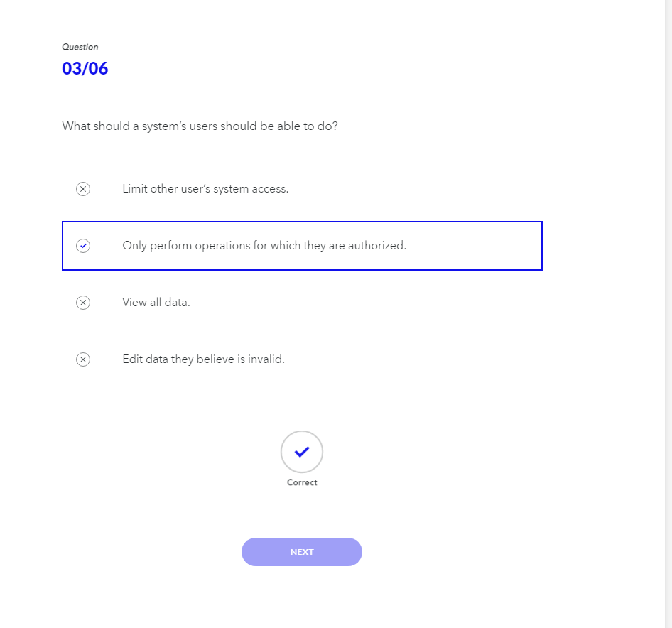Screen dimensions: 672x628
Task: Click the small "Question" heading label
Action: pos(80,47)
